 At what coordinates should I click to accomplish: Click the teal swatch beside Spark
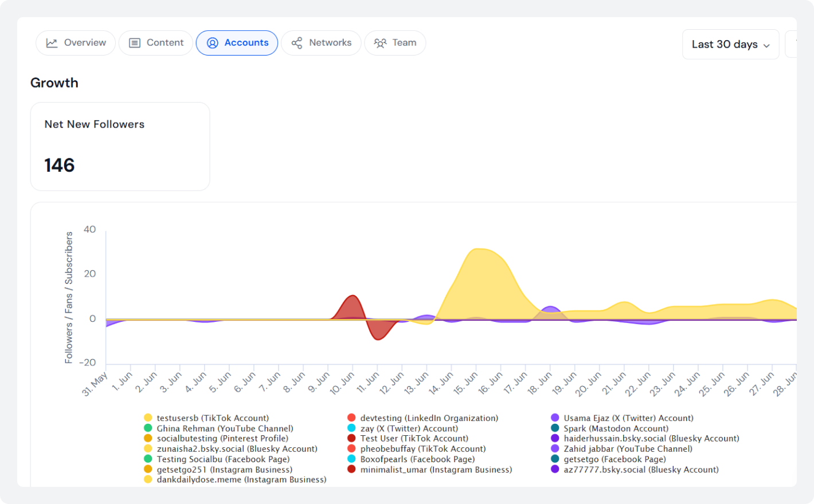(555, 428)
